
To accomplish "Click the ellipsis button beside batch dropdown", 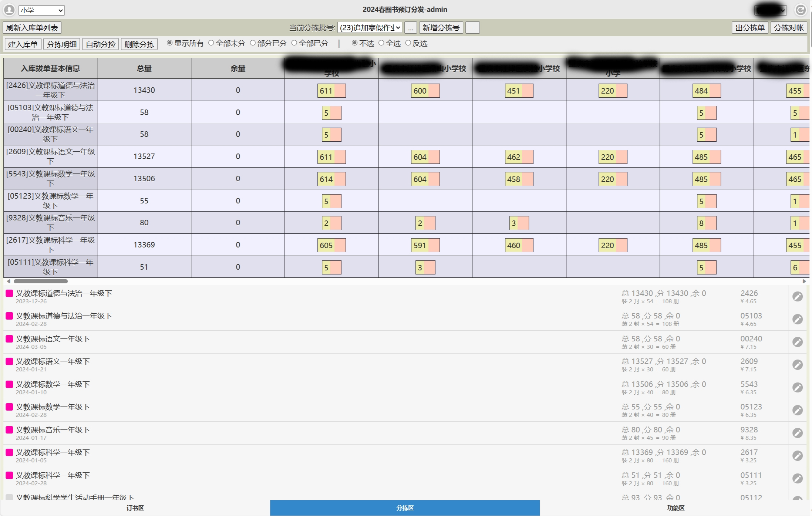I will [x=411, y=28].
